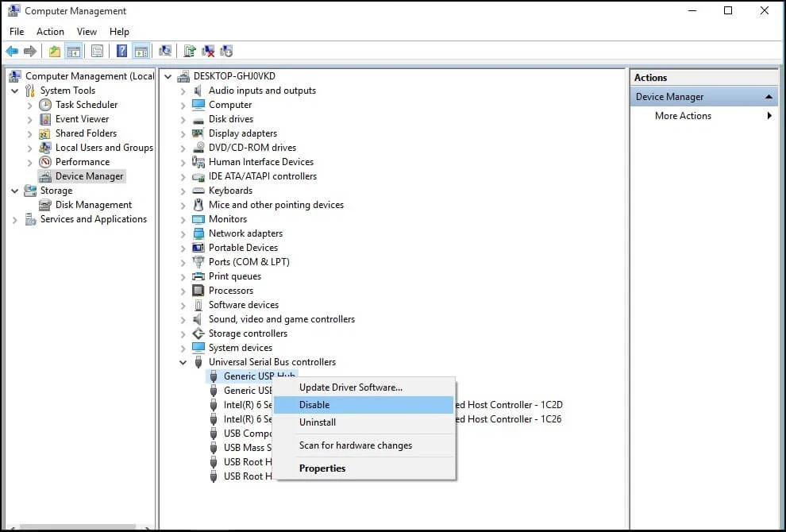786x532 pixels.
Task: Click Update Driver Software toolbar icon
Action: point(190,52)
